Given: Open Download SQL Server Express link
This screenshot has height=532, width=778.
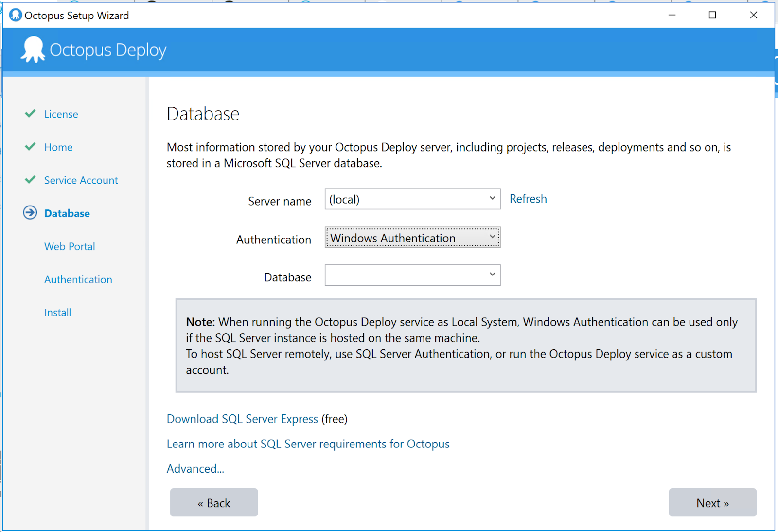Looking at the screenshot, I should tap(242, 419).
